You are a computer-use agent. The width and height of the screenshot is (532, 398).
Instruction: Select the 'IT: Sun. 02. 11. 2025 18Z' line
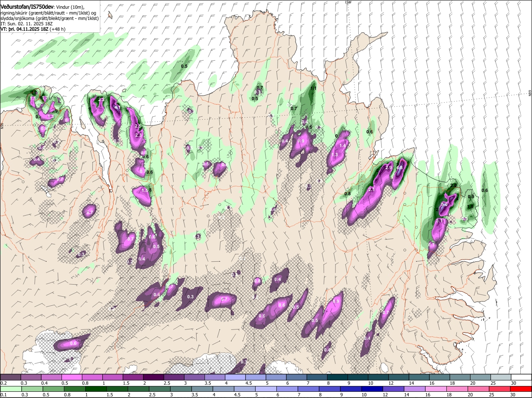click(26, 24)
